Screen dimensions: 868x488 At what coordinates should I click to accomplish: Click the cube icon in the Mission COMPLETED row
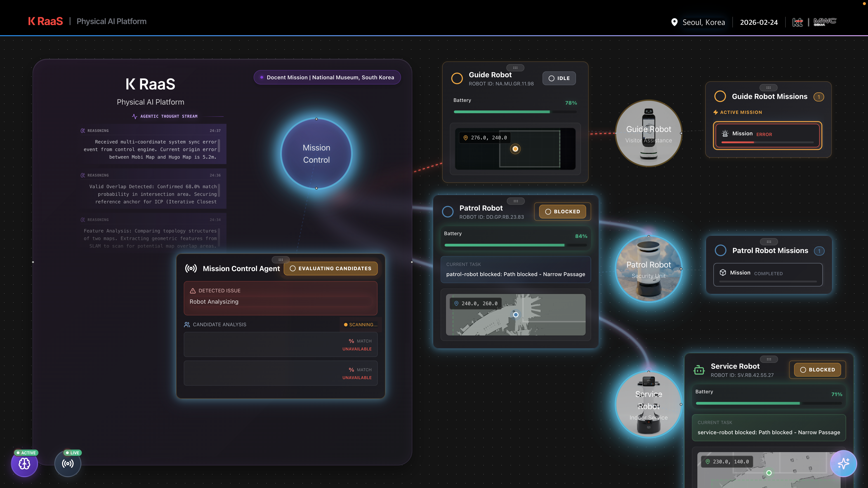click(723, 273)
